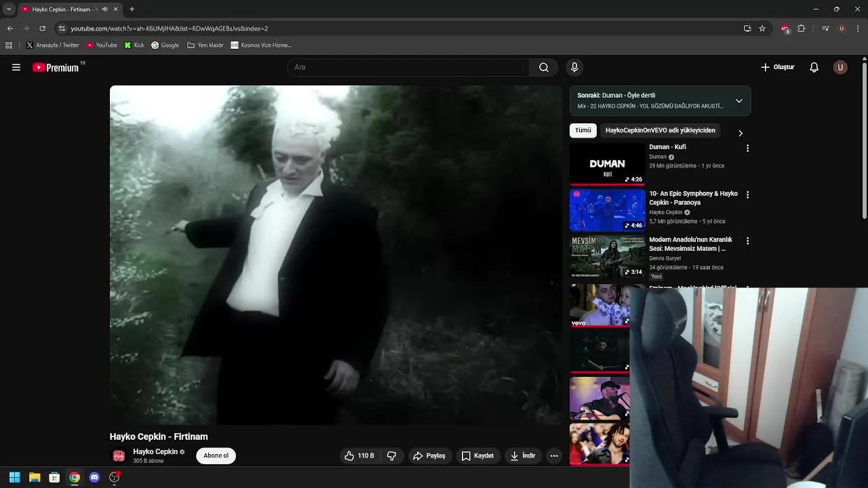Select HaykoCepkinOnVEVO adlı yükleyiciden chip

click(x=660, y=130)
